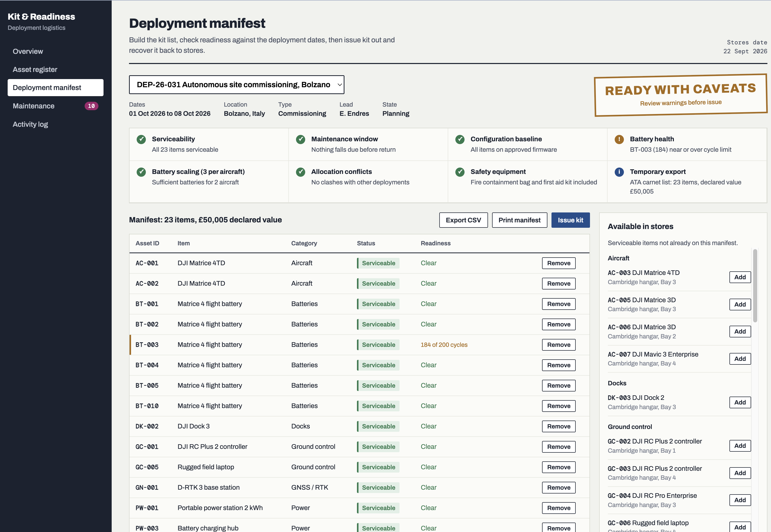Click the Ground control heading in stores

(630, 427)
